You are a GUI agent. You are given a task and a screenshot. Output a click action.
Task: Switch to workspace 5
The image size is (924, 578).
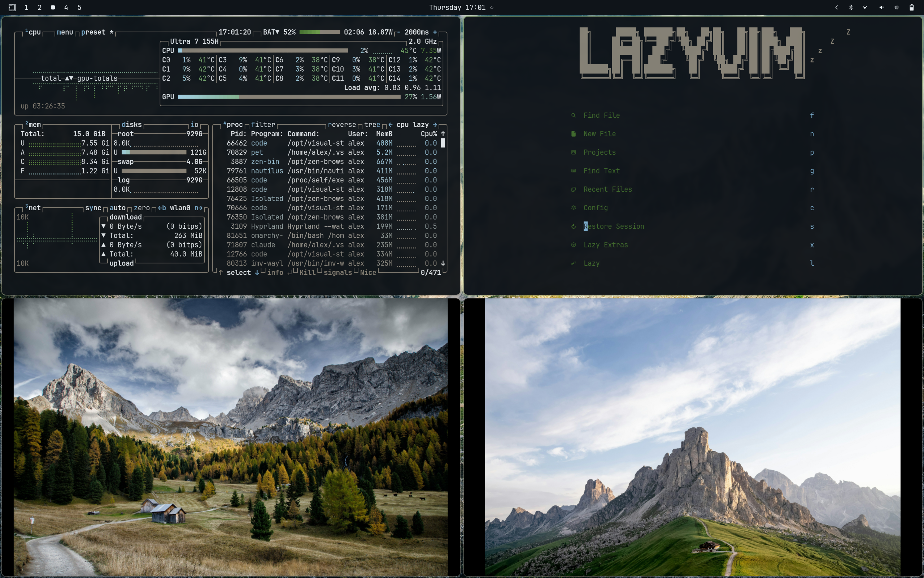tap(79, 7)
